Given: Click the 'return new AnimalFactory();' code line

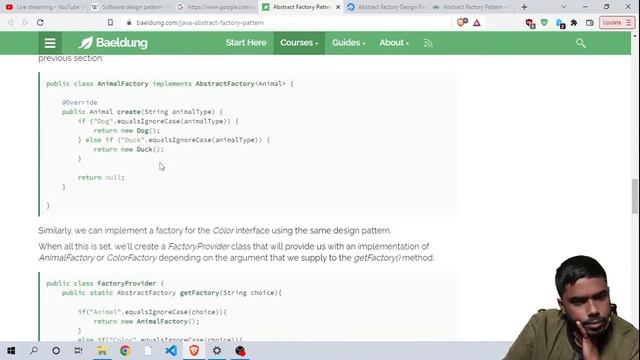Looking at the screenshot, I should coord(146,322).
